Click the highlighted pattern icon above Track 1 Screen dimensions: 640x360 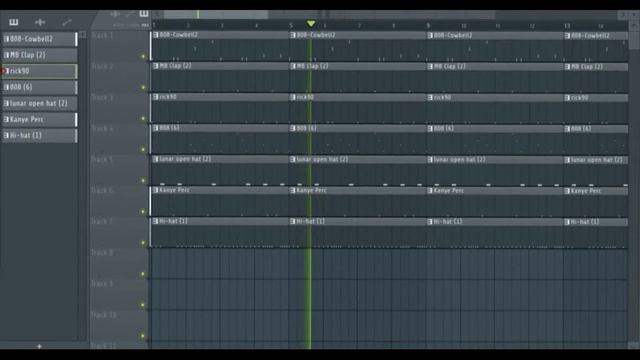point(144,14)
